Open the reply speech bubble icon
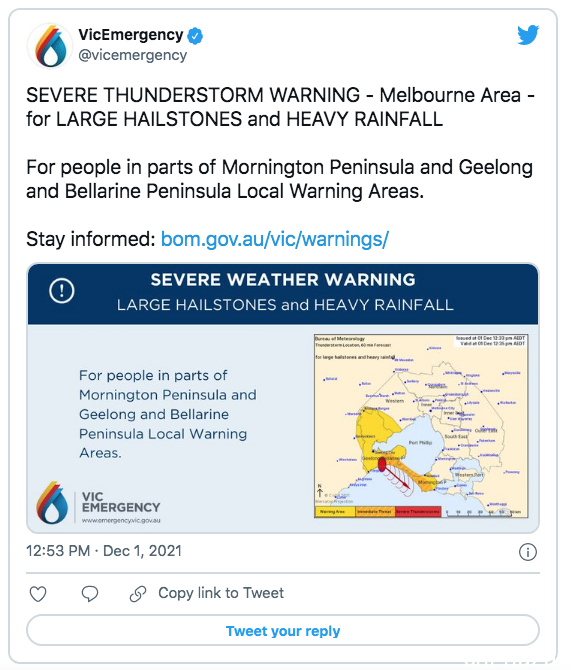Viewport: 574px width, 670px height. click(x=90, y=594)
